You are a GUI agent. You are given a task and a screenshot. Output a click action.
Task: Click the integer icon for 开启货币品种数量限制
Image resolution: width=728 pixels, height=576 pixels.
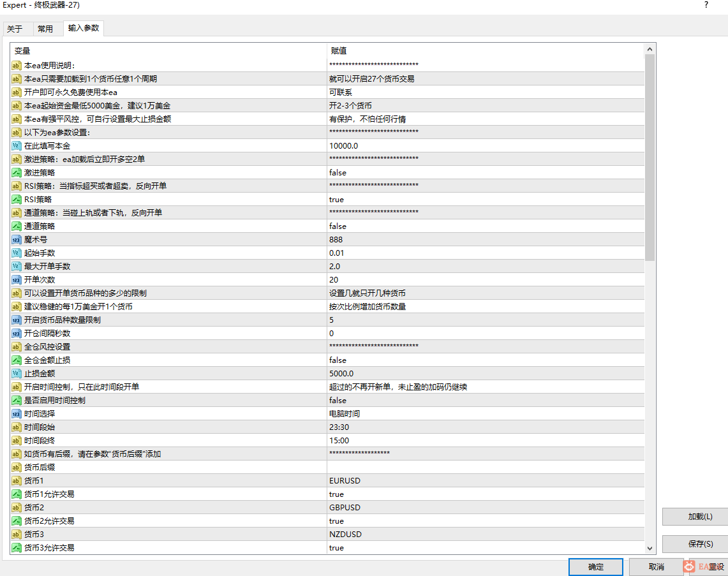(x=16, y=320)
